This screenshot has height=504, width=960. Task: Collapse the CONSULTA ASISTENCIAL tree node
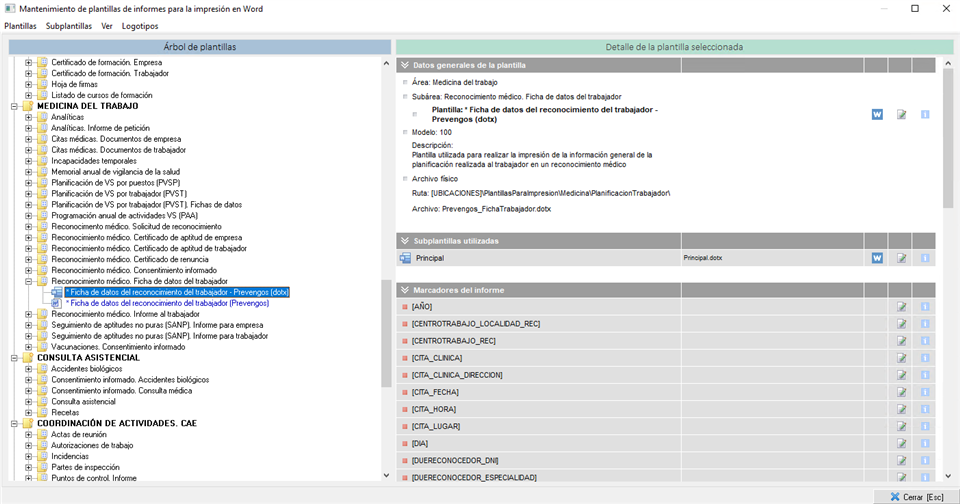click(14, 358)
